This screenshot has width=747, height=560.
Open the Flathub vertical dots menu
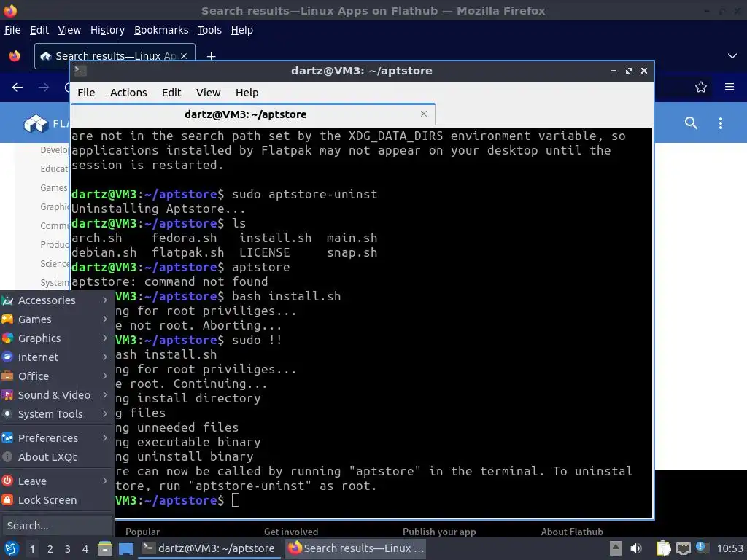point(720,122)
